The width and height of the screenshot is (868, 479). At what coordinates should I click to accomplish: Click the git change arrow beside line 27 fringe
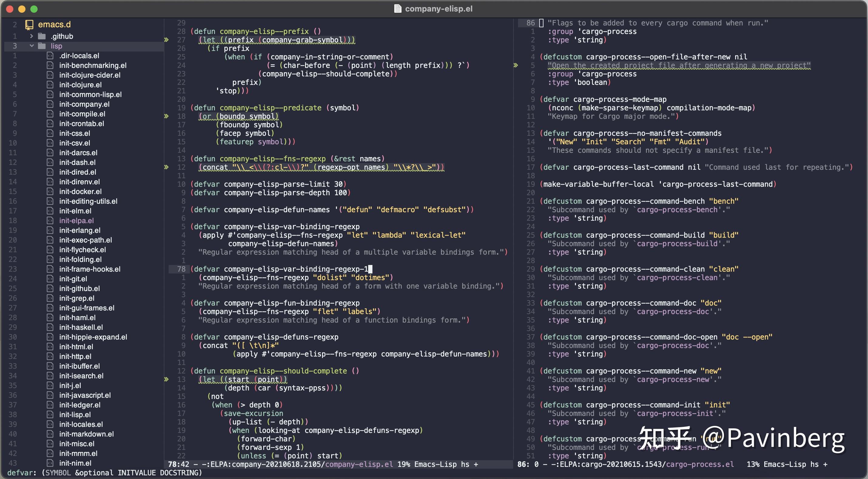167,40
